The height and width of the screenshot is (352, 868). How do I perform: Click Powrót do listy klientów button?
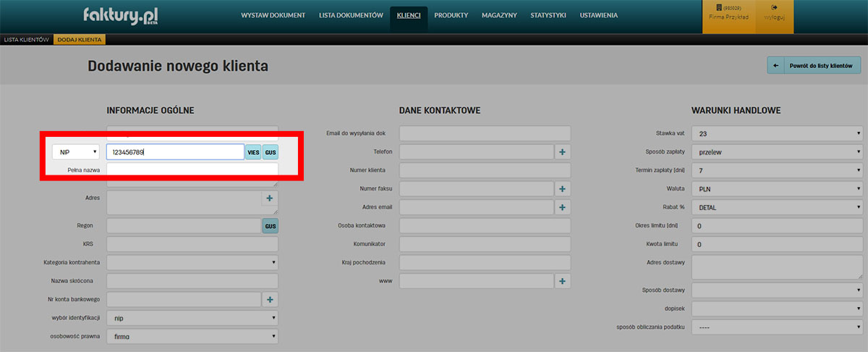click(814, 65)
